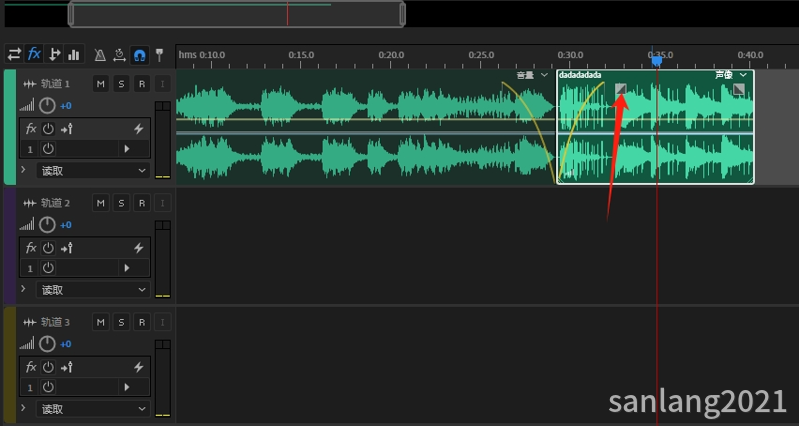799x426 pixels.
Task: Toggle 轨道 2 effects rack power
Action: [48, 248]
